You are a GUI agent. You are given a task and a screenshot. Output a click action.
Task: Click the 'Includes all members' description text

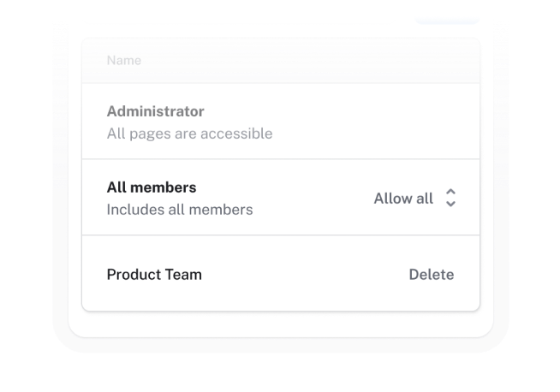point(180,210)
